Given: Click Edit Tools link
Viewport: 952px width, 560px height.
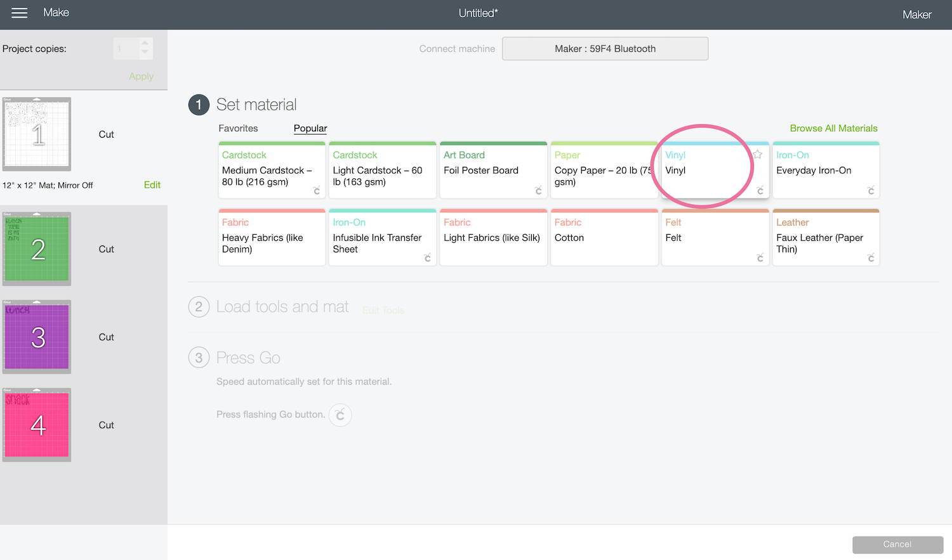Looking at the screenshot, I should click(383, 310).
